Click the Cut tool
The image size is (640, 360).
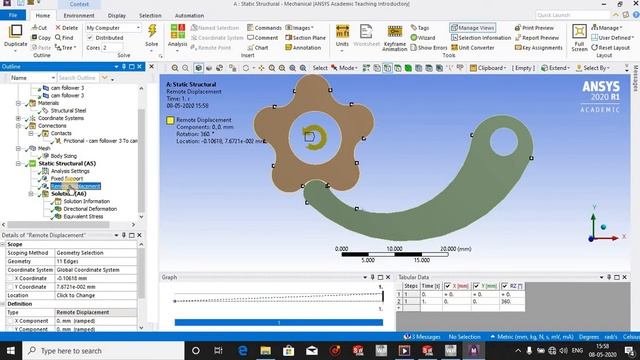click(x=40, y=28)
